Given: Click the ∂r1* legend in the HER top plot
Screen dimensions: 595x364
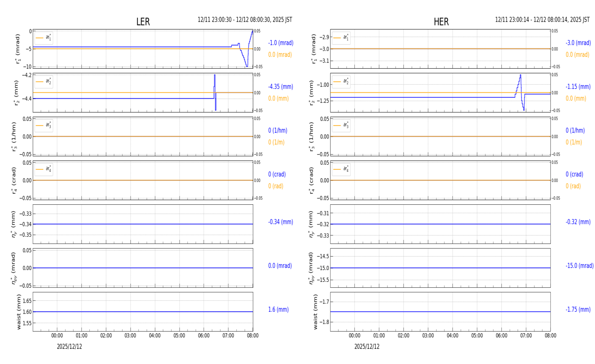Looking at the screenshot, I should coord(341,38).
